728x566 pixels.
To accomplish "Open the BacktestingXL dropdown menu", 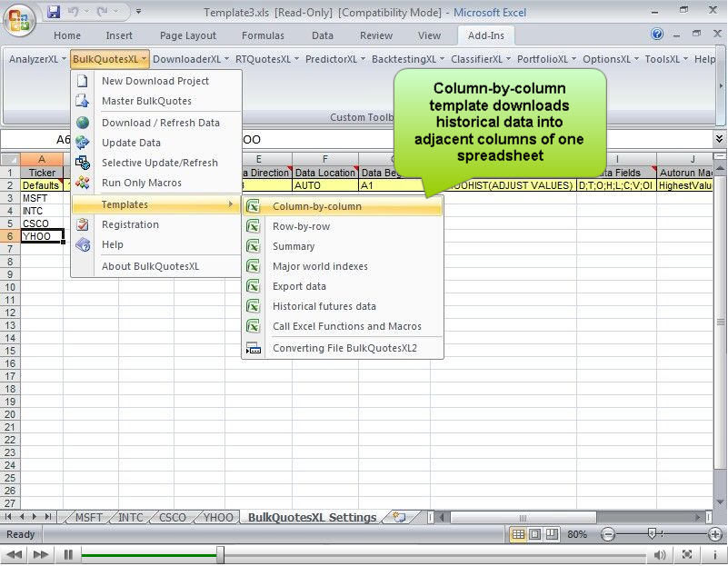I will [x=408, y=59].
